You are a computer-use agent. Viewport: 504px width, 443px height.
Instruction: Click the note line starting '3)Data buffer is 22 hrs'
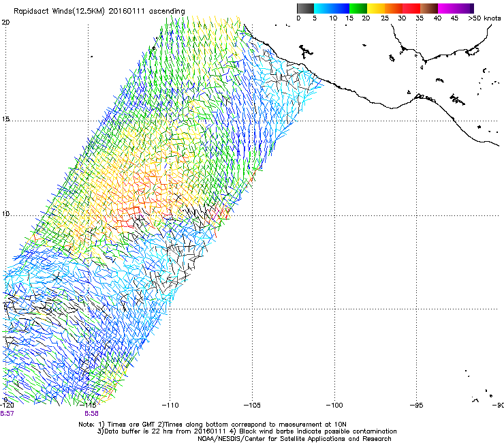tap(247, 431)
